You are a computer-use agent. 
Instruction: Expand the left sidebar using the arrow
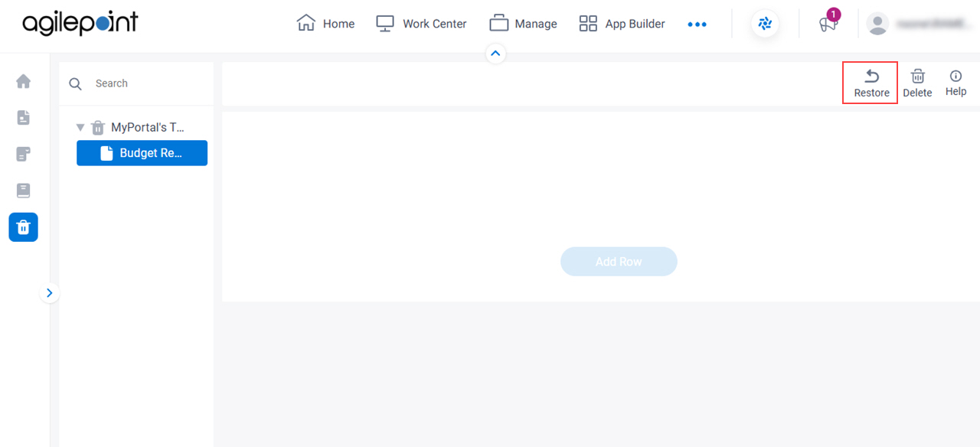(50, 292)
